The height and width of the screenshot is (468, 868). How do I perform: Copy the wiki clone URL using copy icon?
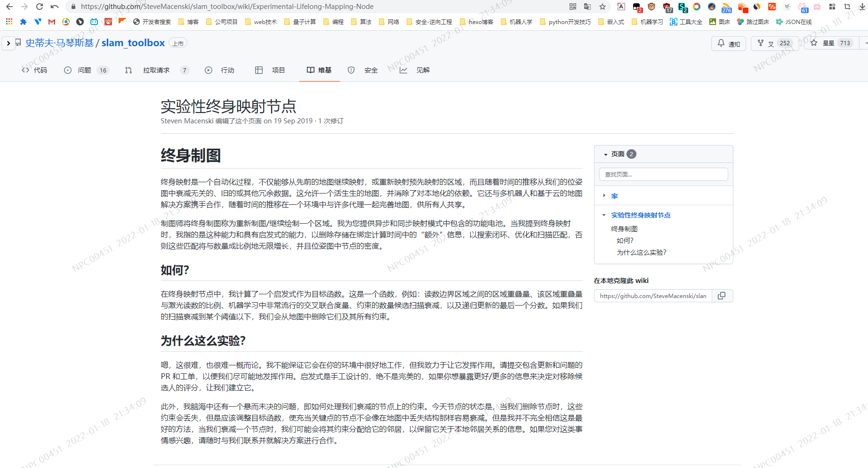tap(722, 296)
